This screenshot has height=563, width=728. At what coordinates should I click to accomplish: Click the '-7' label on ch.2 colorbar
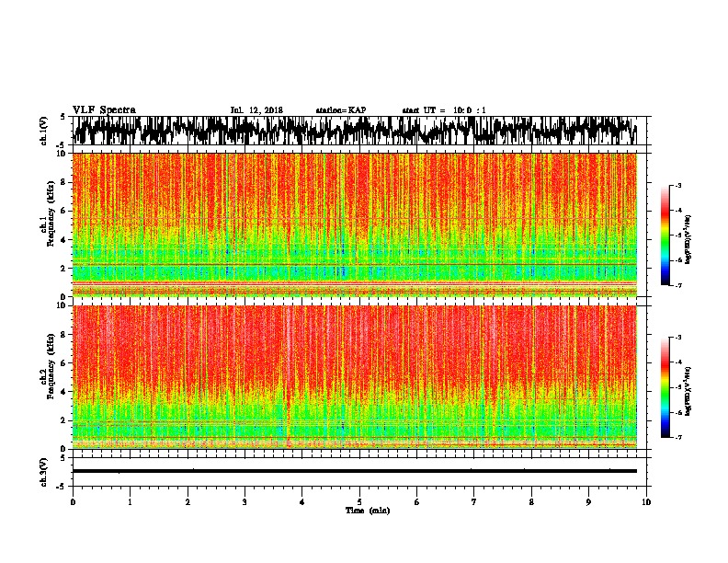[677, 437]
